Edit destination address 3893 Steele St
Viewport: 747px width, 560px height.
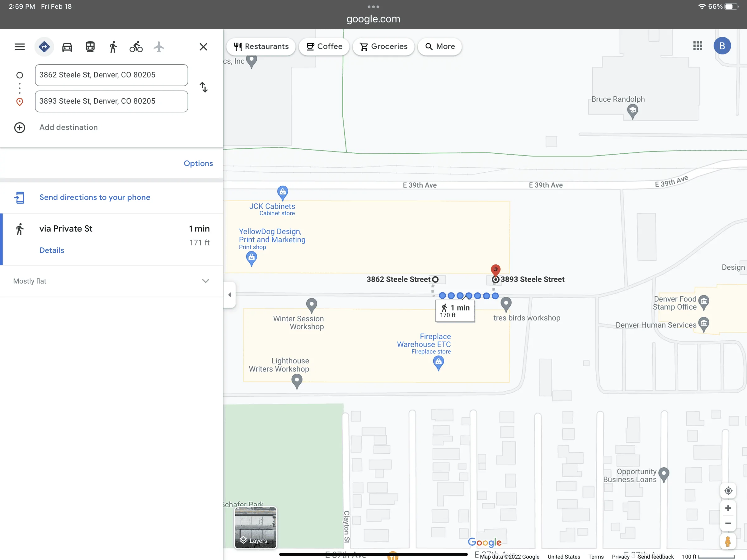pyautogui.click(x=111, y=101)
